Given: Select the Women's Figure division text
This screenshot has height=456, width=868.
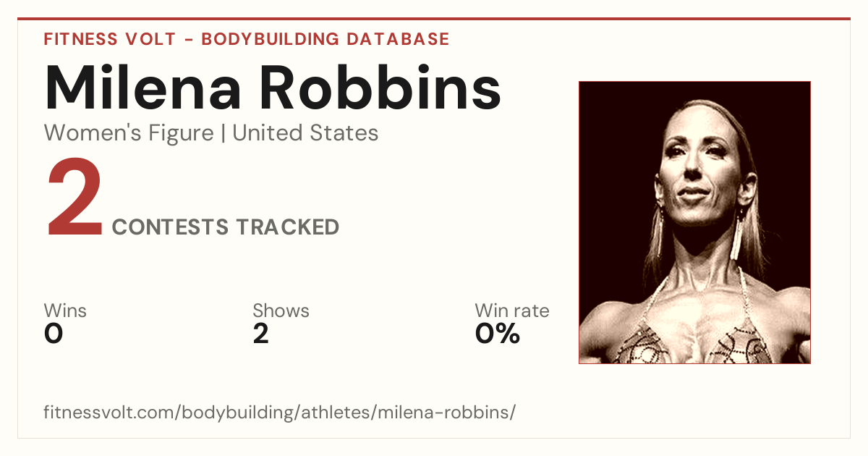Looking at the screenshot, I should [129, 133].
